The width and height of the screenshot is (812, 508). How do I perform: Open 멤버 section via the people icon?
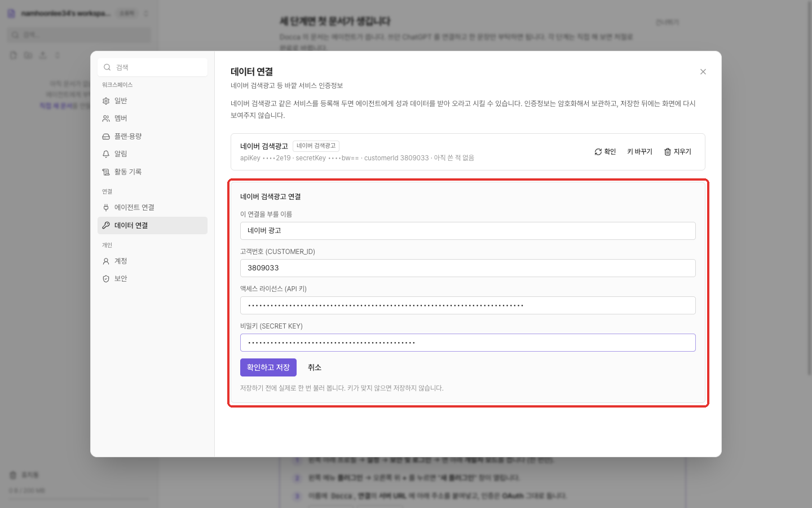click(106, 119)
